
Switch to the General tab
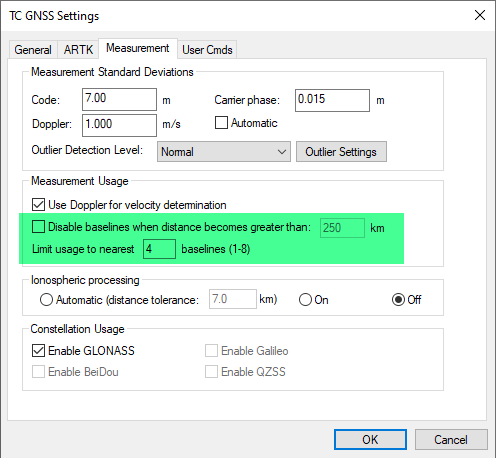point(33,50)
